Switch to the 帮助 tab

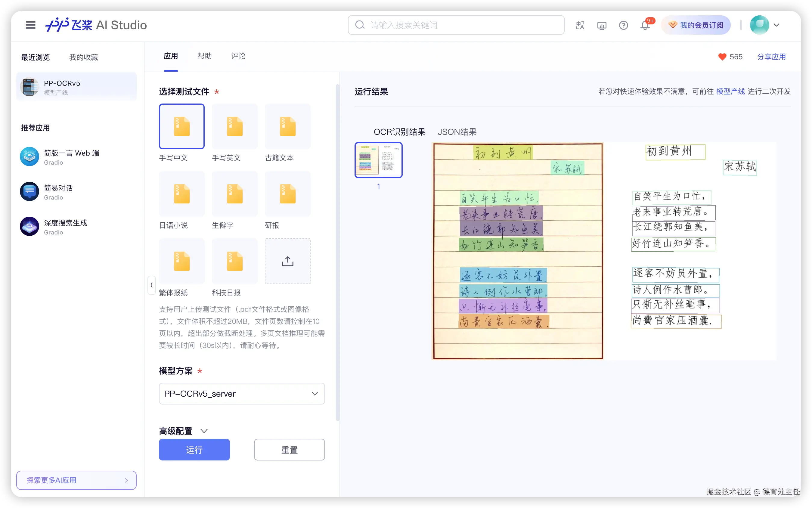204,56
